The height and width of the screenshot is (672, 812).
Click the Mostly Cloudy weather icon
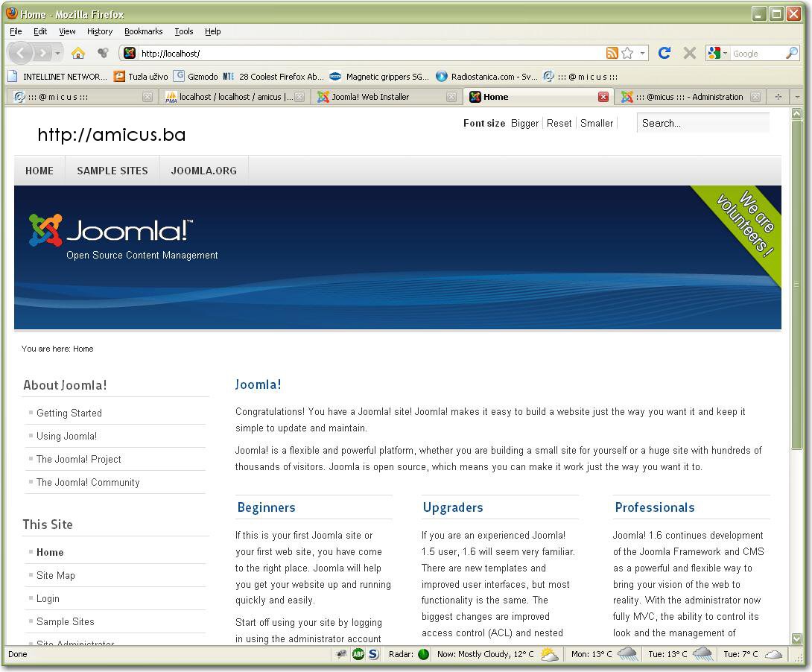[549, 654]
